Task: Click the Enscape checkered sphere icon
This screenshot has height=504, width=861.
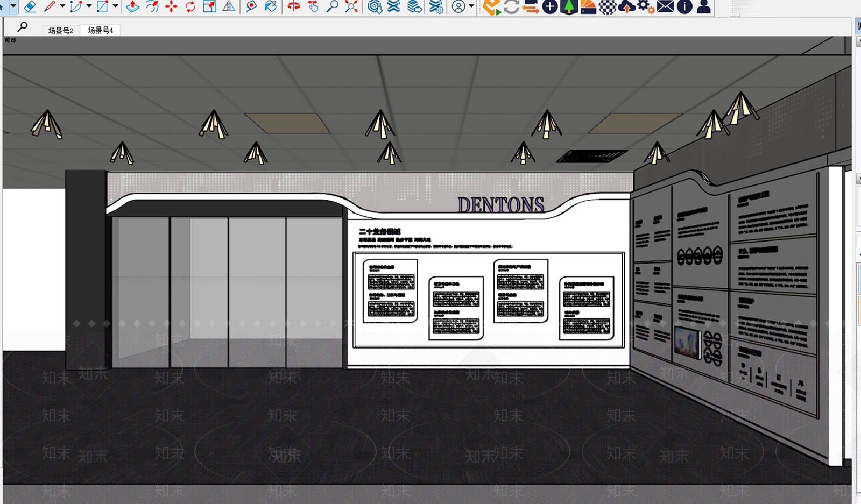Action: (608, 6)
